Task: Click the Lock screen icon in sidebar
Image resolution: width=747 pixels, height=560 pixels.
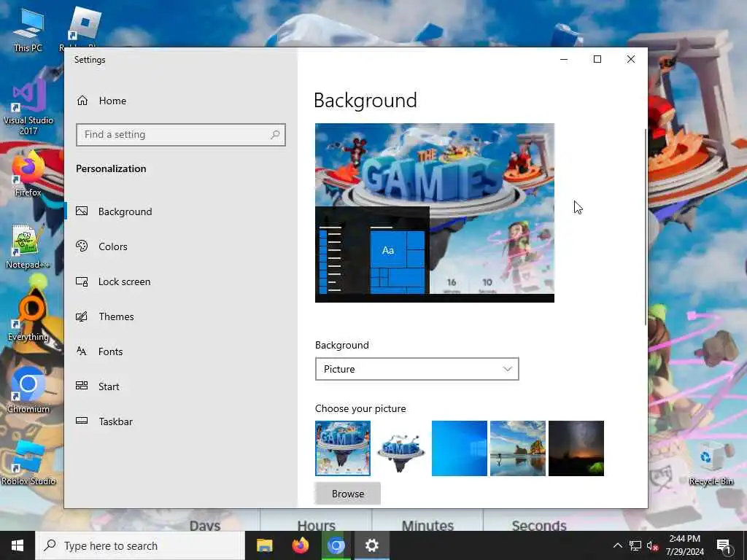Action: coord(82,281)
